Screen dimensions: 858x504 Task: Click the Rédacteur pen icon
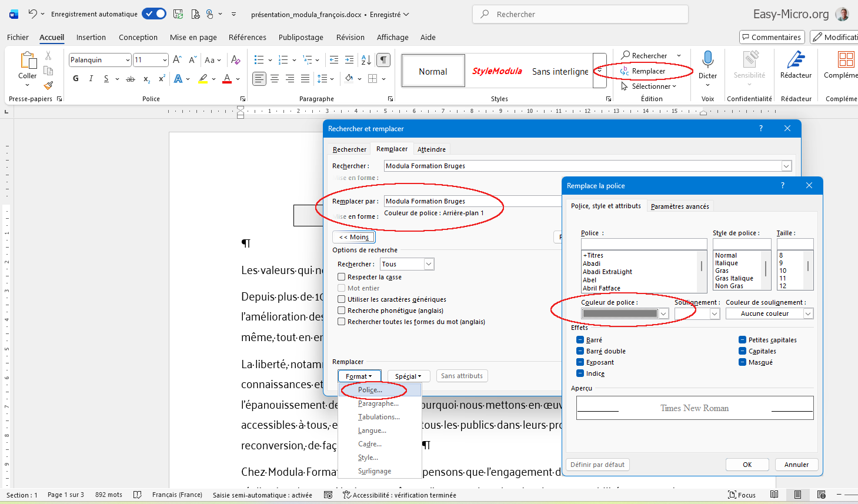coord(796,59)
